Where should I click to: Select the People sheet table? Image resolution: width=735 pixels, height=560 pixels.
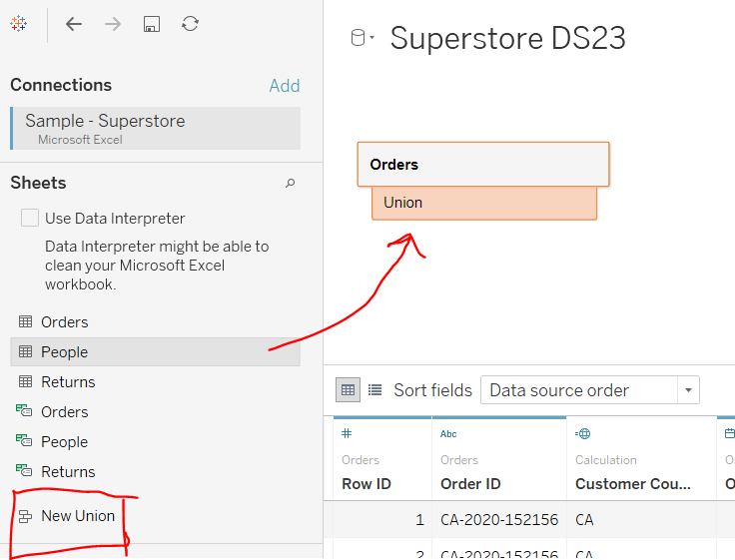tap(64, 351)
